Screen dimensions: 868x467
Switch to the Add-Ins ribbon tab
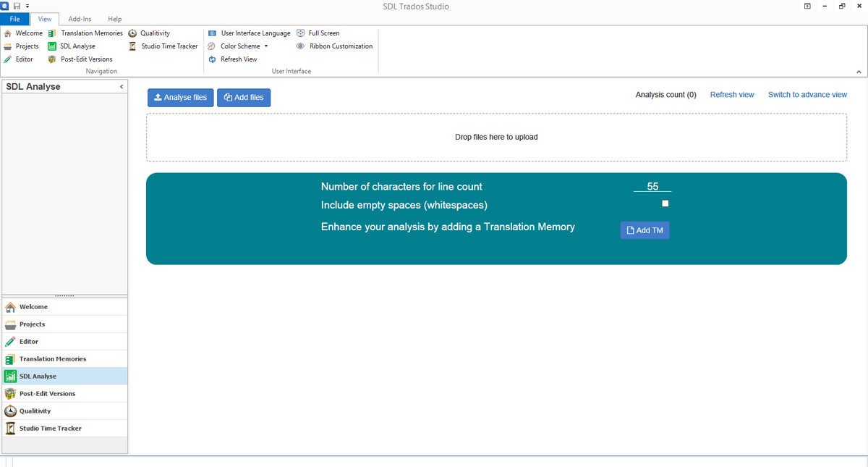pyautogui.click(x=80, y=19)
